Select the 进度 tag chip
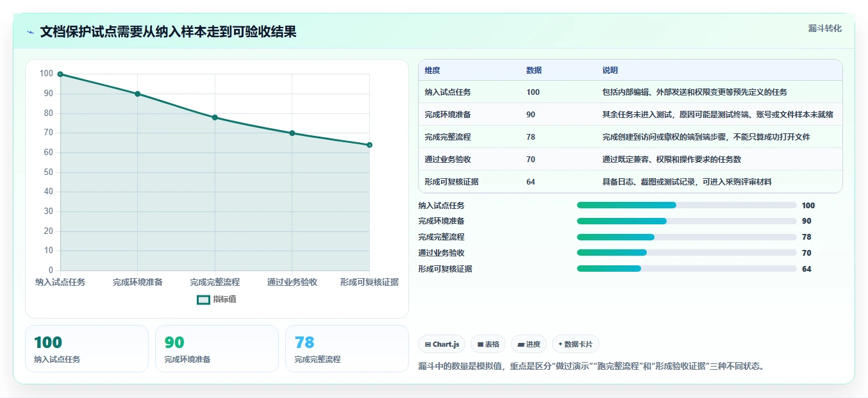This screenshot has height=398, width=868. tap(529, 344)
